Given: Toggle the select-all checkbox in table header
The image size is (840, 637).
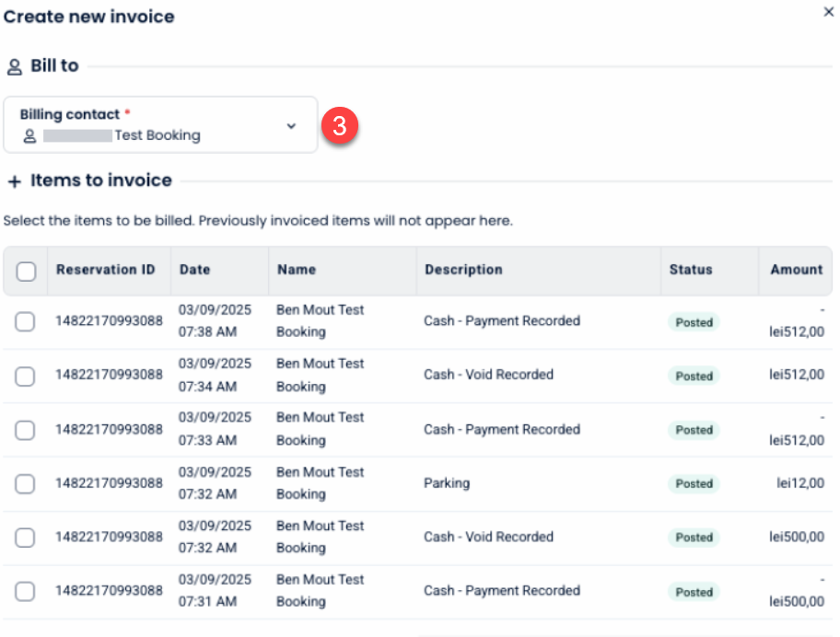Looking at the screenshot, I should pos(26,271).
